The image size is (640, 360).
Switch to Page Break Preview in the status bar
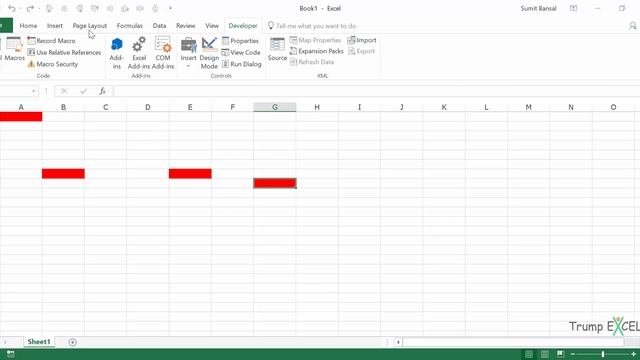[x=560, y=354]
